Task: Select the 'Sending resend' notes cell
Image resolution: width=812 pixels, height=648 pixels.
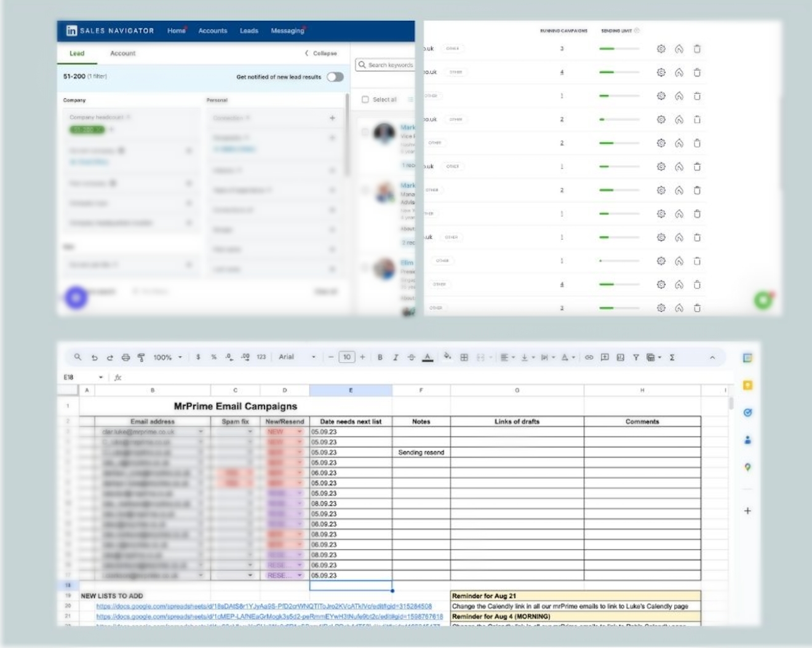Action: [x=421, y=452]
